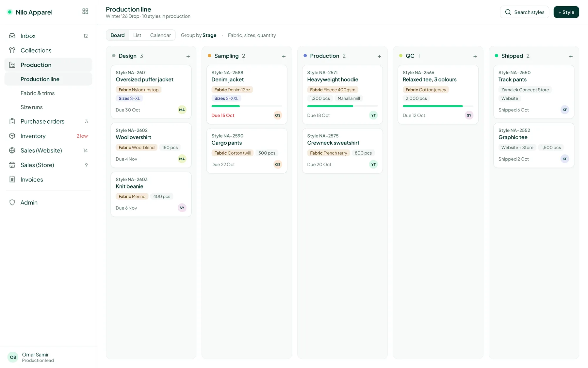Viewport: 588px width, 368px height.
Task: Open the grid layout icon beside Nilo Apparel
Action: [x=85, y=11]
